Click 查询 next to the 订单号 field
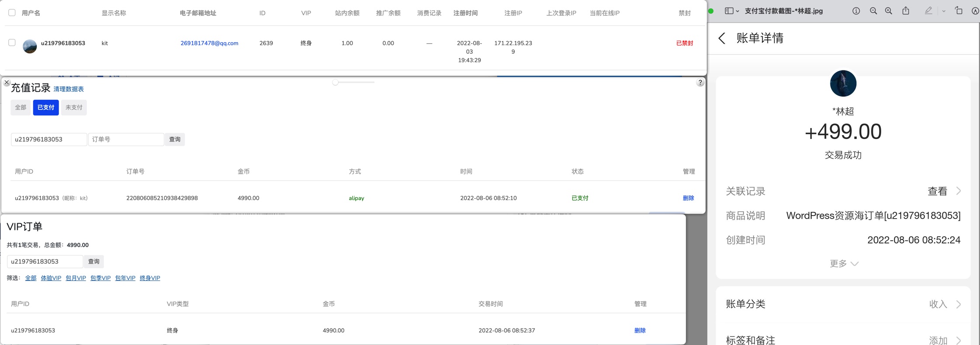This screenshot has width=980, height=345. (x=175, y=139)
